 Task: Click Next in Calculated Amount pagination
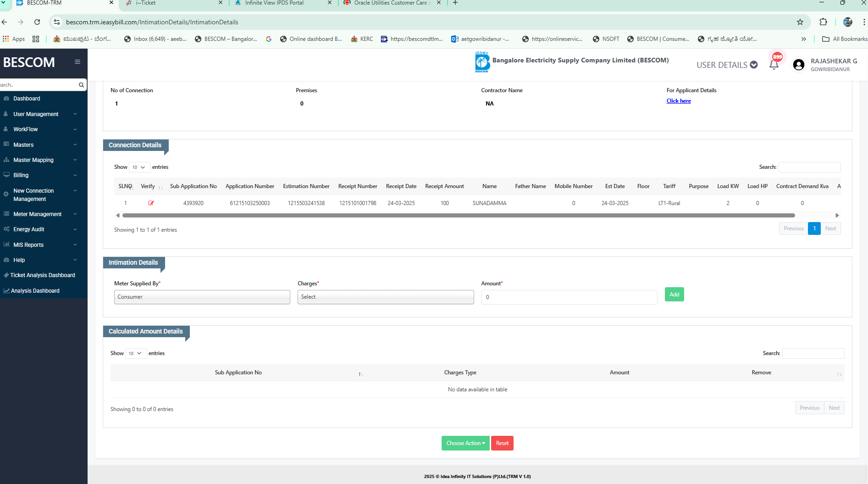[x=834, y=408]
